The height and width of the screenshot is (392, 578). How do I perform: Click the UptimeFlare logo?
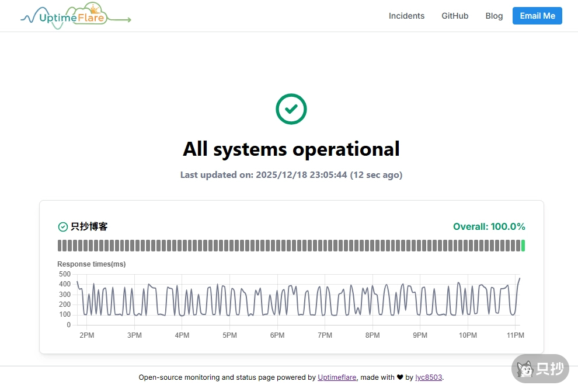click(75, 16)
